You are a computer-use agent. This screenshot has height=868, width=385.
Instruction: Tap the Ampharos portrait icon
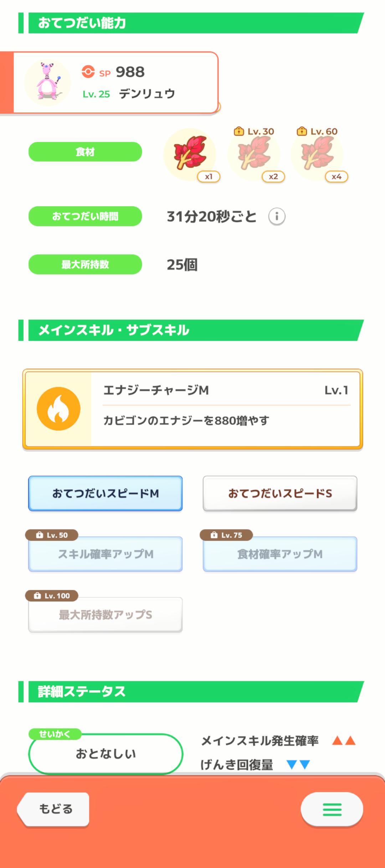point(48,82)
